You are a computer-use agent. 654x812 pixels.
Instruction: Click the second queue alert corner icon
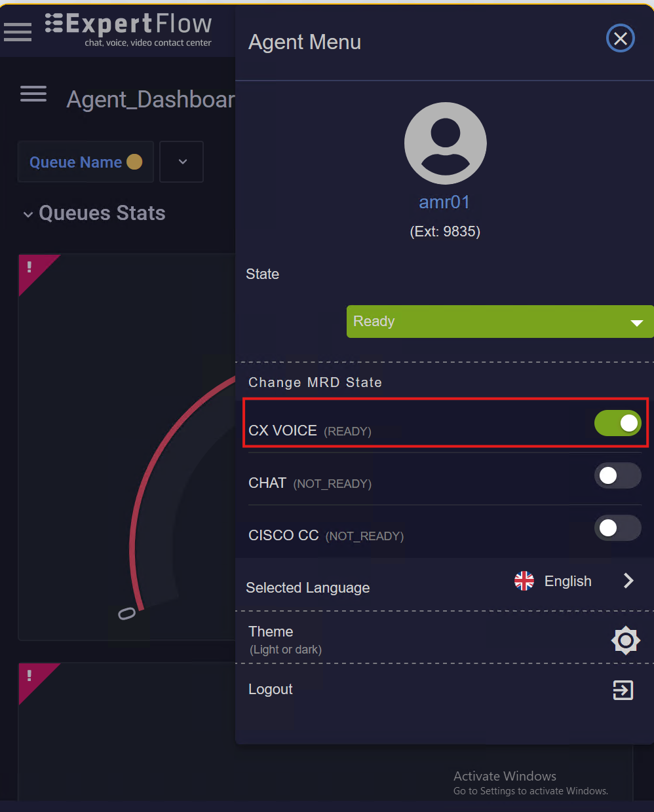pos(30,676)
